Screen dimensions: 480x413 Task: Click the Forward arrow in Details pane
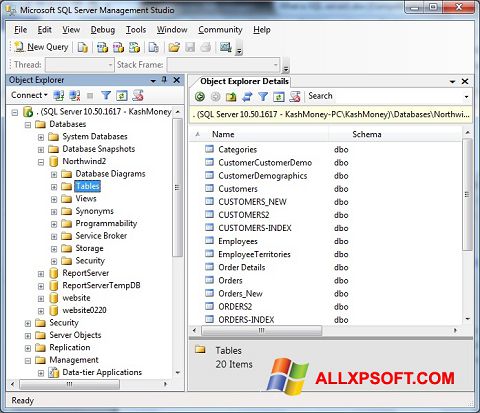point(216,97)
